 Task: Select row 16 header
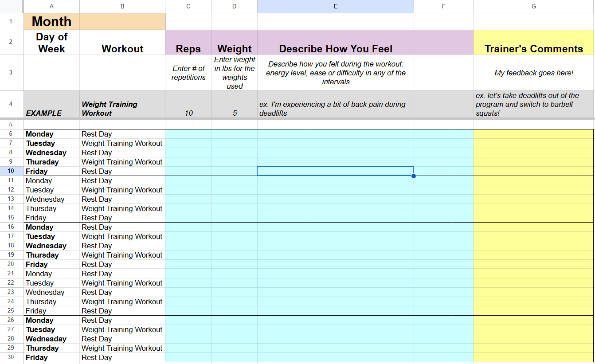[12, 227]
